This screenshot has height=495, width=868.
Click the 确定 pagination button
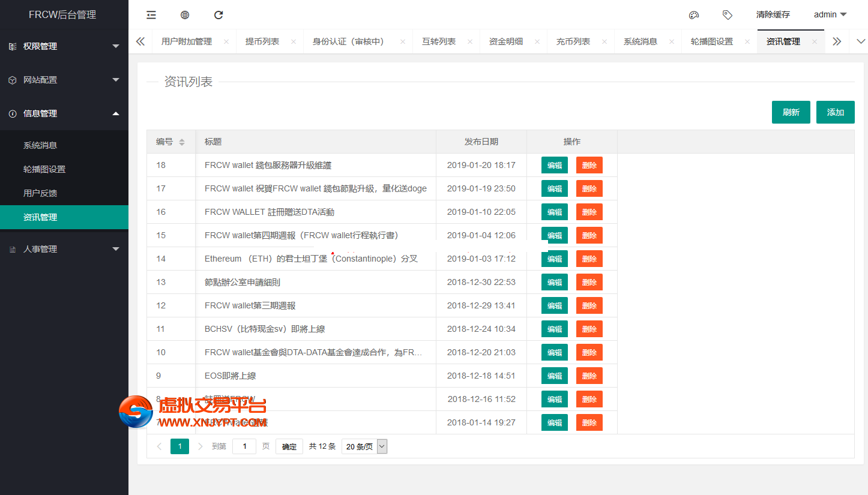tap(289, 446)
